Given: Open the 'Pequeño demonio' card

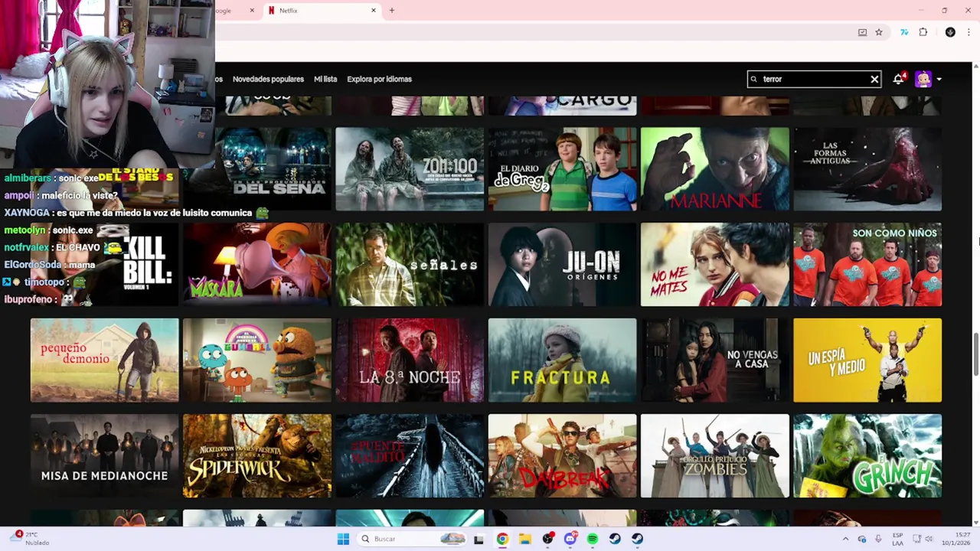Looking at the screenshot, I should (104, 360).
